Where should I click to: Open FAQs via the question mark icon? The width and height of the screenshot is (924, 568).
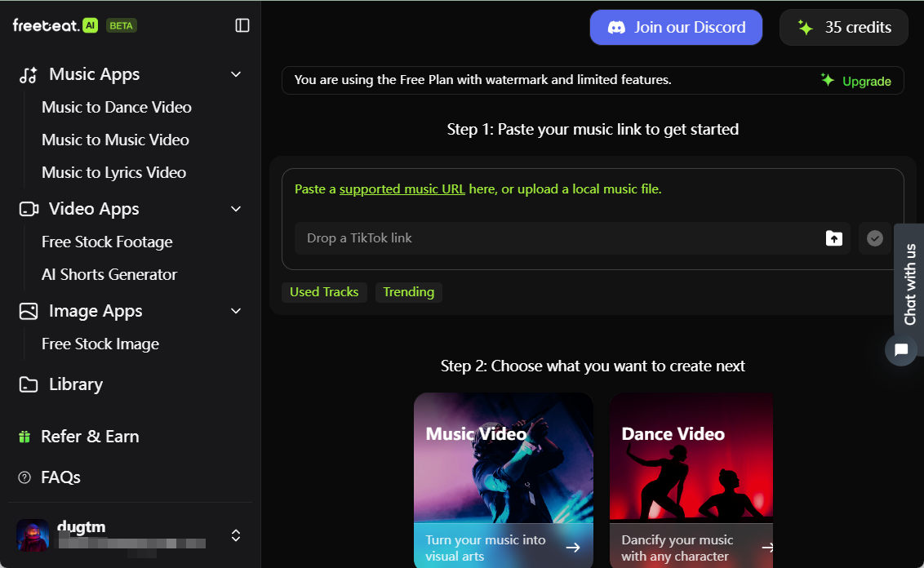(24, 477)
